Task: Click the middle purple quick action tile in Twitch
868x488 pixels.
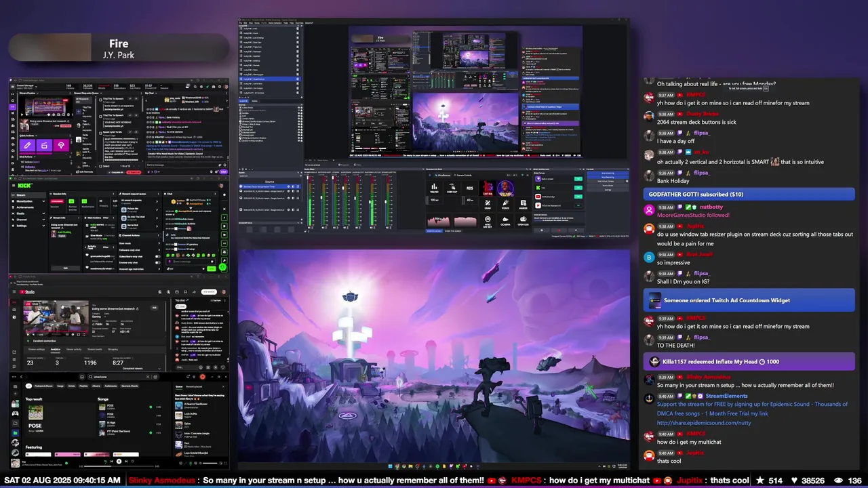Action: 44,145
